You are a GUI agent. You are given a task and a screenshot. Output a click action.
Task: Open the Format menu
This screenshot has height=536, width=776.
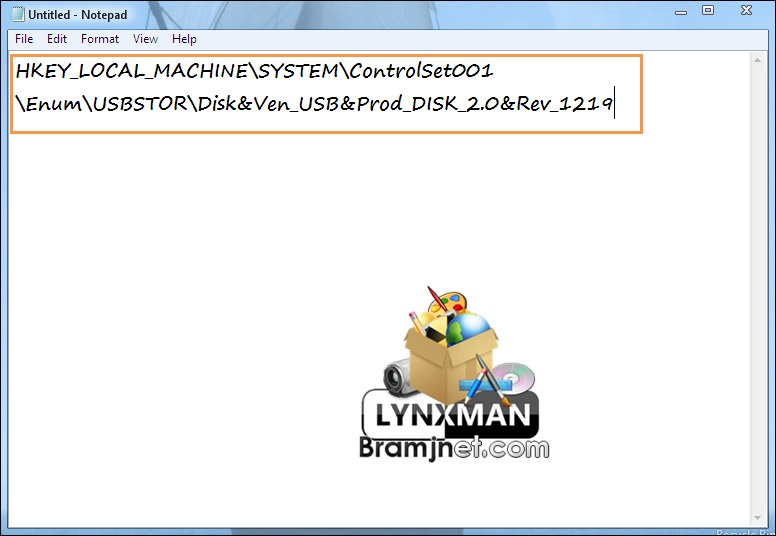tap(99, 39)
